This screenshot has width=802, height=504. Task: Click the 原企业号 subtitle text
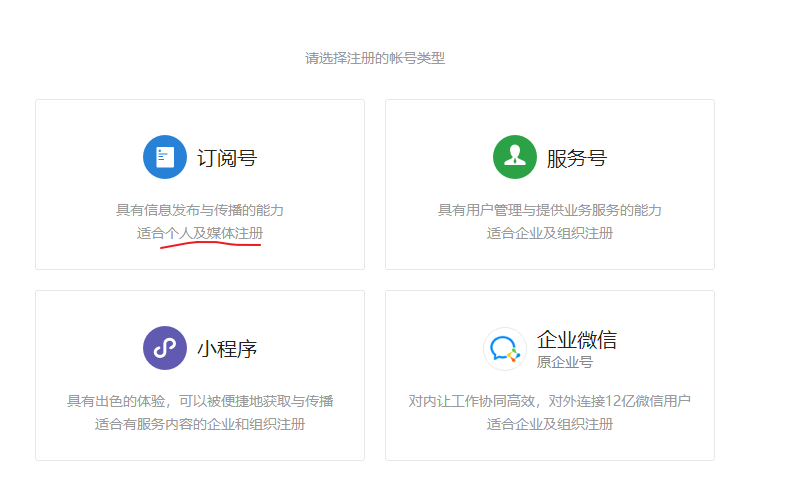[x=565, y=362]
